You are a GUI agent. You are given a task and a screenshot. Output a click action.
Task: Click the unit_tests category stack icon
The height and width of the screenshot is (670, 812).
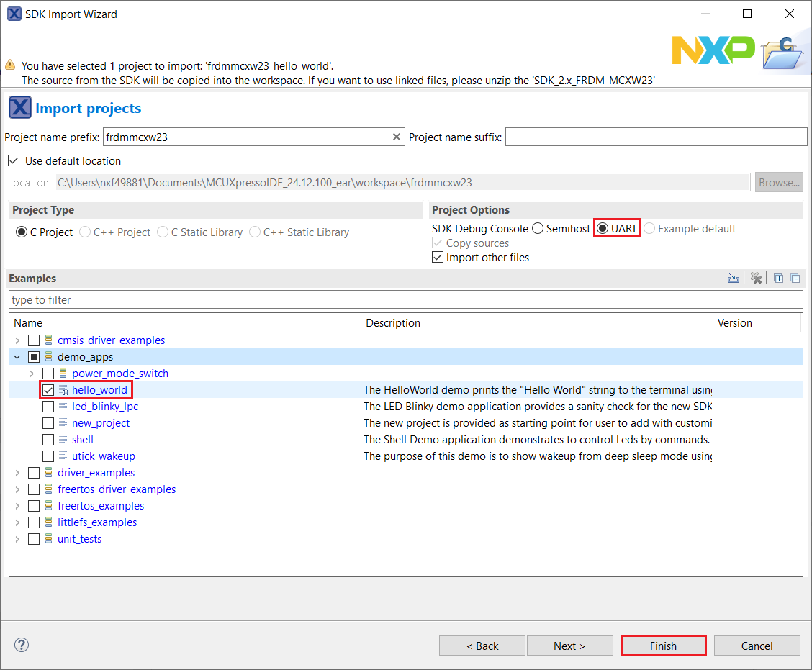coord(49,538)
